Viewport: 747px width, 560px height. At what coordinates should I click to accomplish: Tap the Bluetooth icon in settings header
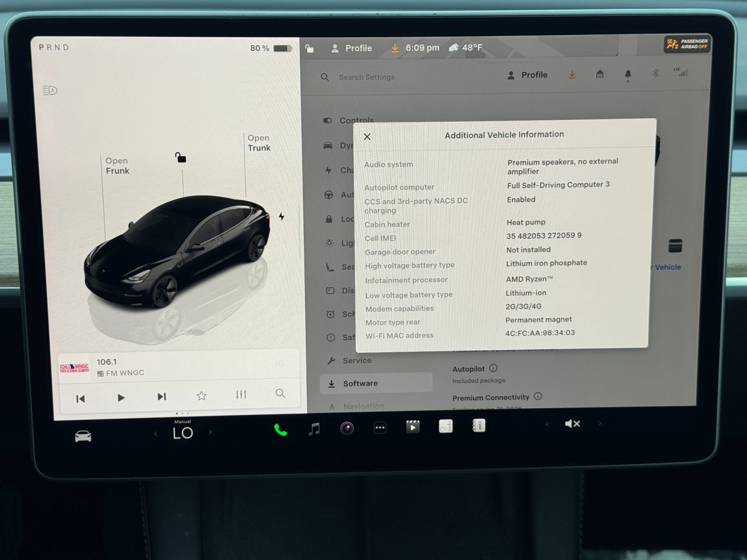coord(655,73)
